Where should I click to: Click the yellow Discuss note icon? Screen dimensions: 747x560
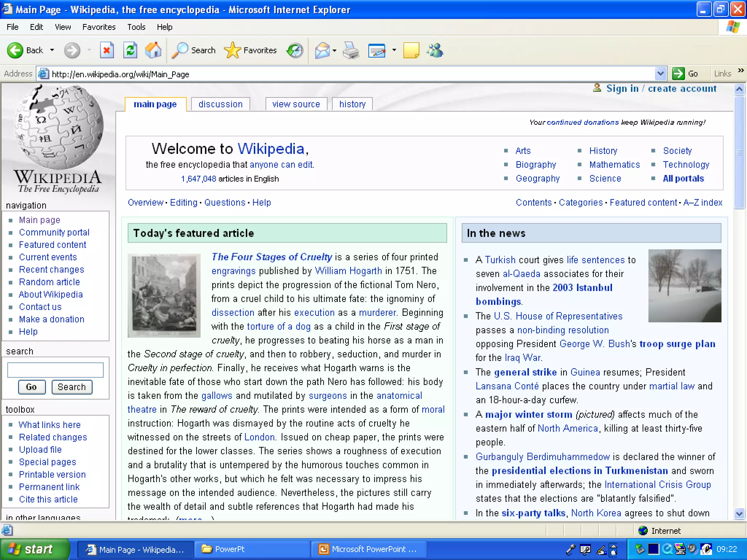(411, 50)
